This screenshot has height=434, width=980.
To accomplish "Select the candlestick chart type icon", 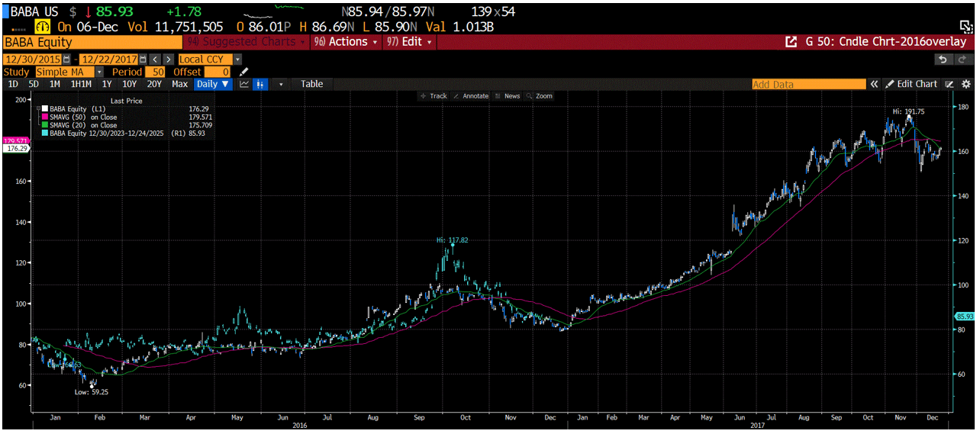I will (261, 84).
